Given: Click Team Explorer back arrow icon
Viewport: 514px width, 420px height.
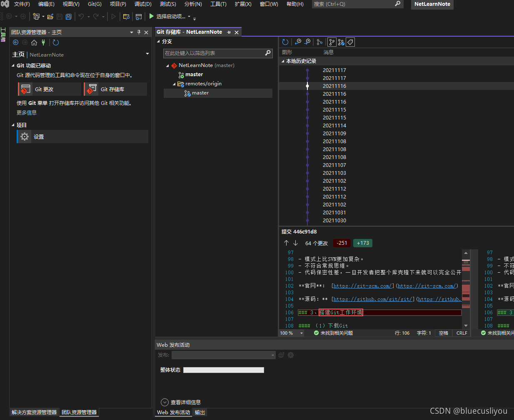Looking at the screenshot, I should coord(16,42).
